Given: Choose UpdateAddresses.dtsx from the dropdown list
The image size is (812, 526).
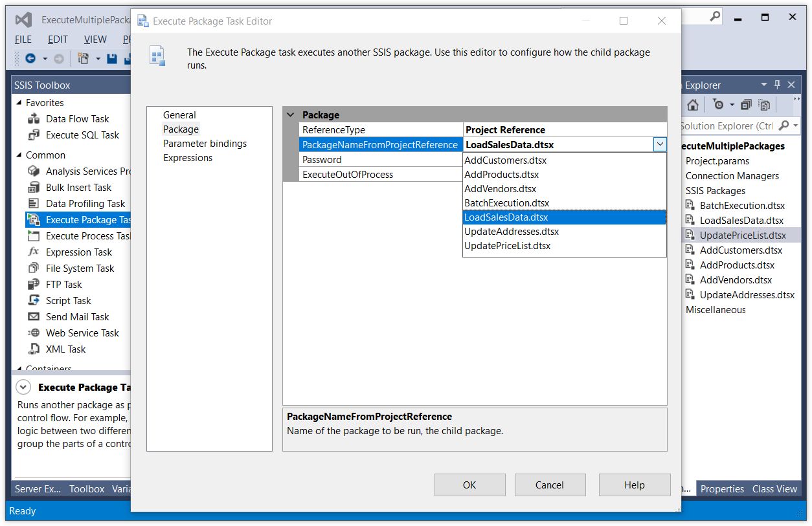Looking at the screenshot, I should click(x=512, y=232).
